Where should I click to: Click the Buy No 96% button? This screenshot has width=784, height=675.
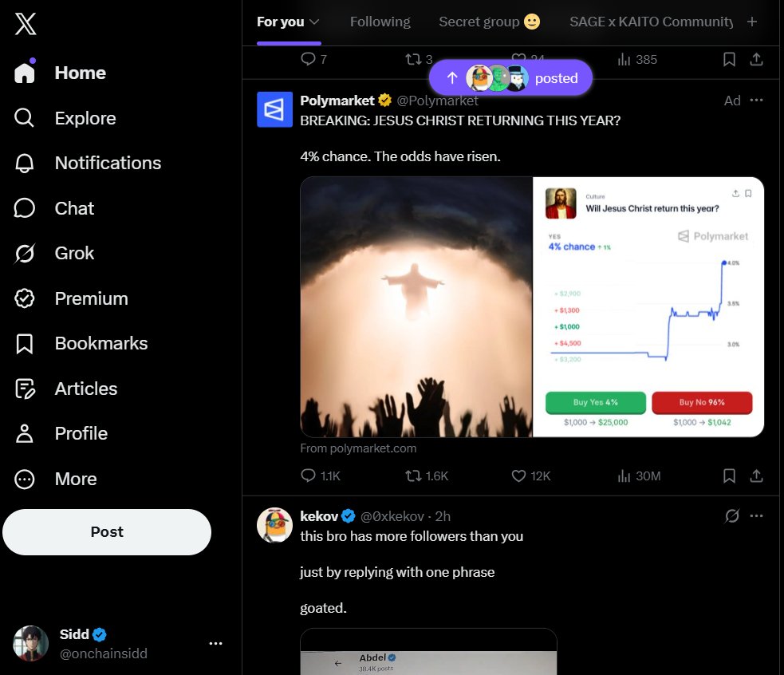702,402
